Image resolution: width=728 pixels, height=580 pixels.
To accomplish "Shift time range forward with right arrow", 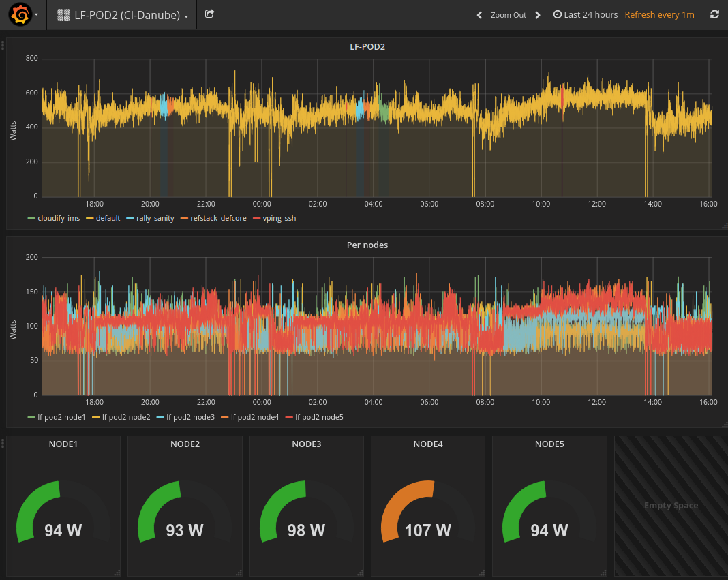I will click(538, 15).
